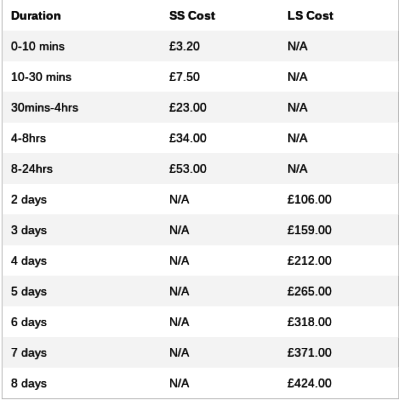Click the £7.50 price cell
This screenshot has width=399, height=400.
point(184,77)
